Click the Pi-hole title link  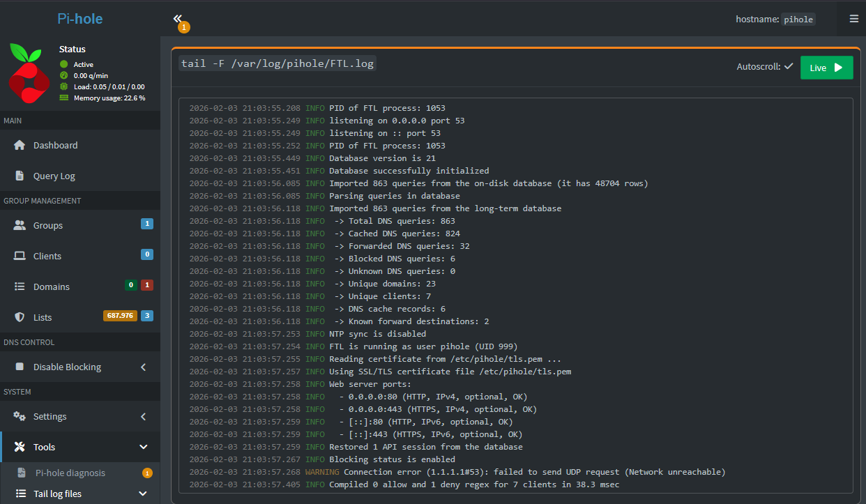point(79,19)
